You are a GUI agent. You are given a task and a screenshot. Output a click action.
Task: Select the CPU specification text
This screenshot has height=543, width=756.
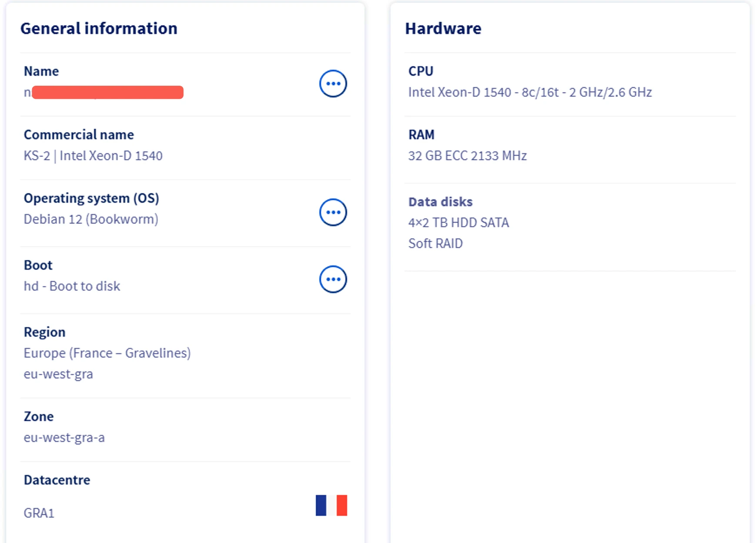tap(529, 92)
